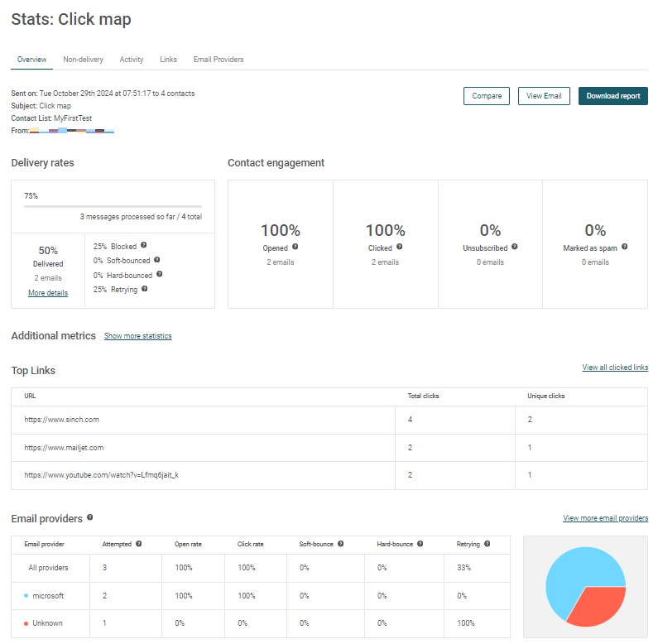Open the Activity tab
Viewport: 658px width, 644px height.
tap(132, 60)
